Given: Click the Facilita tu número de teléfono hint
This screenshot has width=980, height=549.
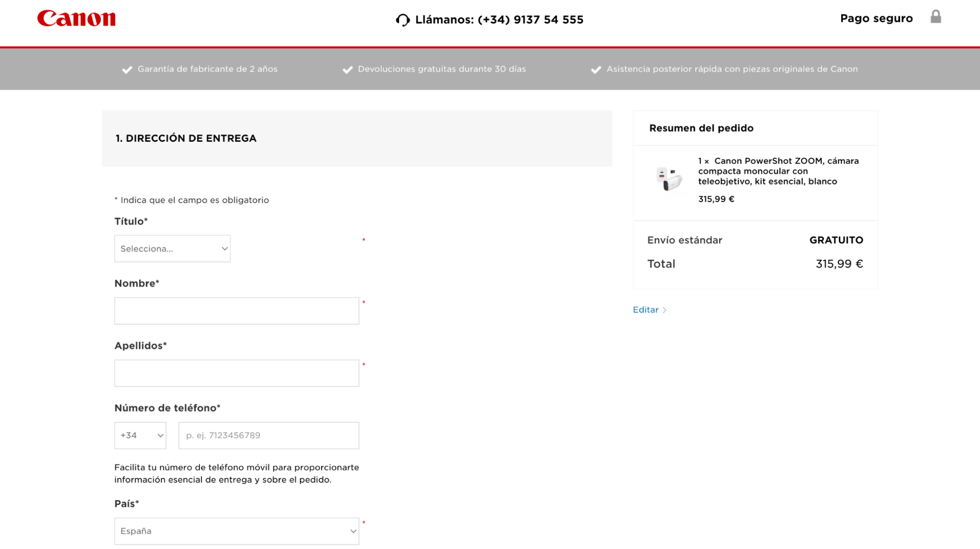Looking at the screenshot, I should tap(236, 473).
